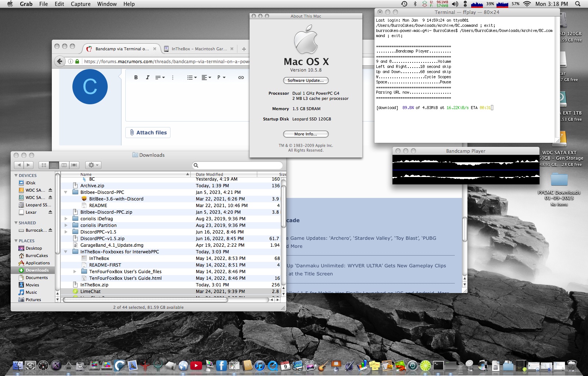Open Terminal from the Dock
Viewport: 588px width, 376px height.
coord(438,365)
